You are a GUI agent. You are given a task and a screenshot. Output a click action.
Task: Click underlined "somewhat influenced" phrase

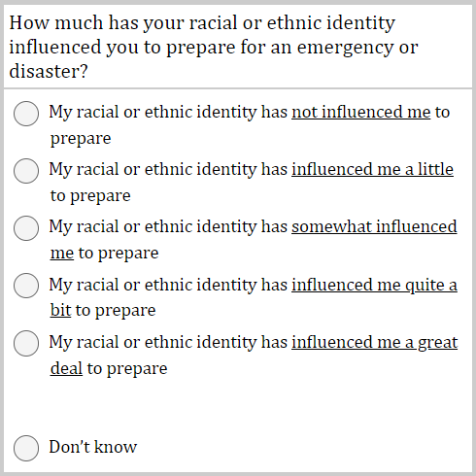pos(374,226)
